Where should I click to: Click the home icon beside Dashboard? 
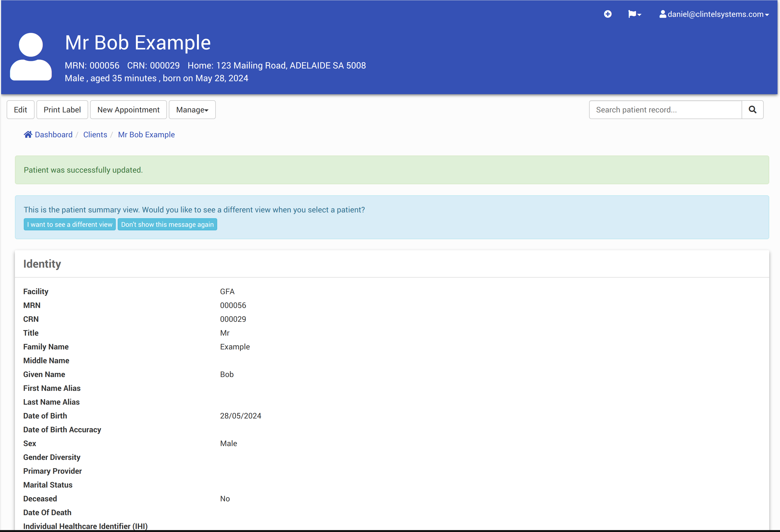click(x=28, y=135)
